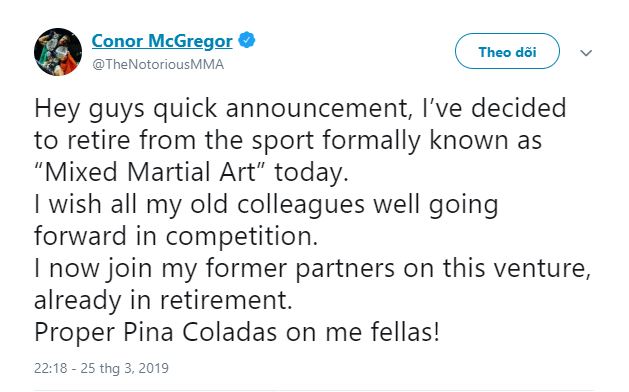Image resolution: width=629 pixels, height=392 pixels.
Task: Click the blue verified badge icon
Action: [x=247, y=40]
